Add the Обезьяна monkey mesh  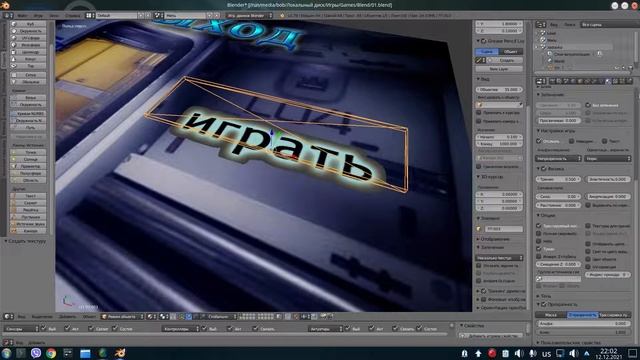(x=29, y=82)
